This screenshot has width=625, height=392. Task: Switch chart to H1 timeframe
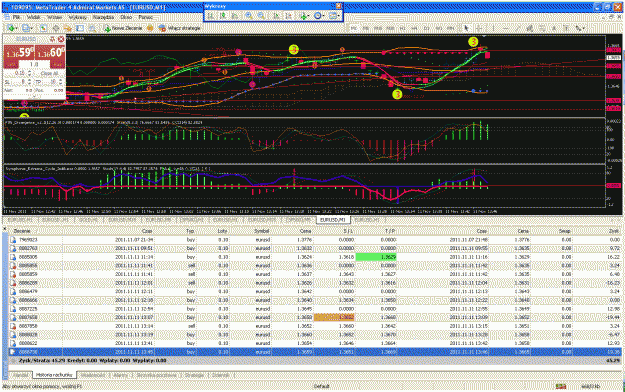tap(402, 28)
